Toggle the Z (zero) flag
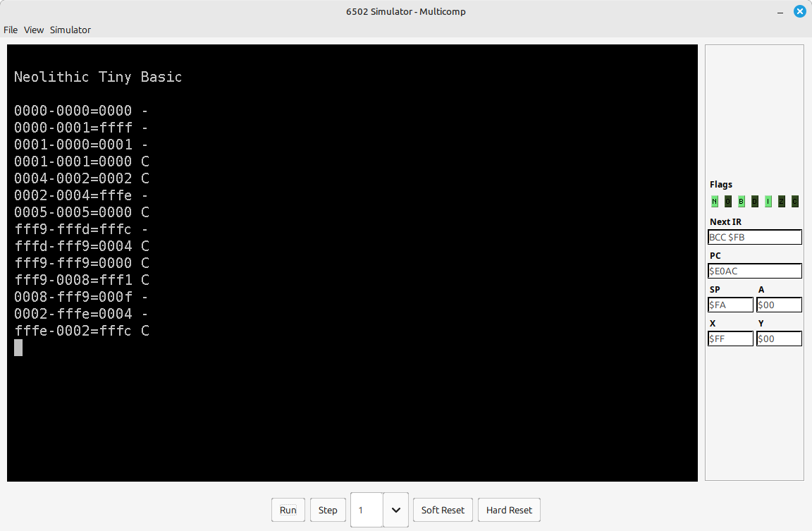The height and width of the screenshot is (531, 812). 782,202
